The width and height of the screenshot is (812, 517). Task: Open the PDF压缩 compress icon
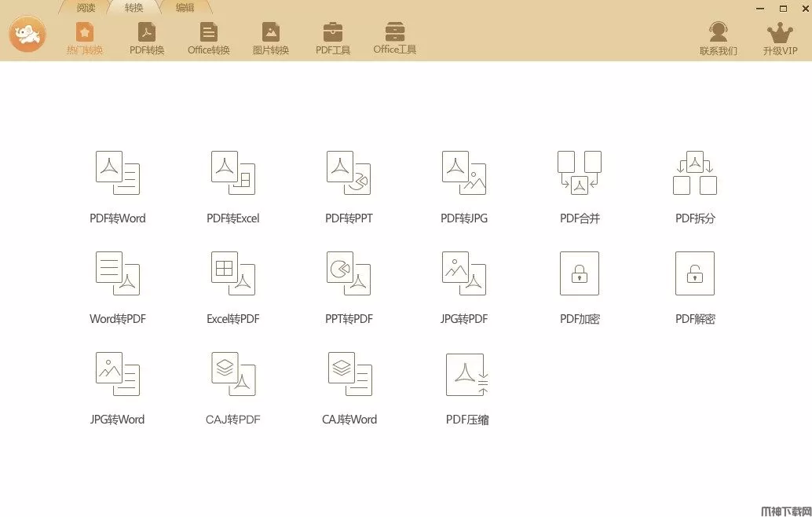pos(466,375)
